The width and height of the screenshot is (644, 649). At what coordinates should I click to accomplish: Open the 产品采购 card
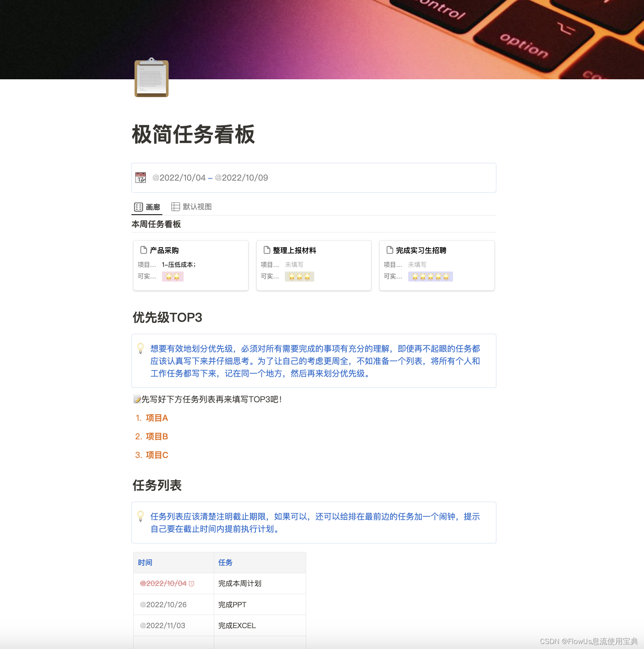(191, 265)
